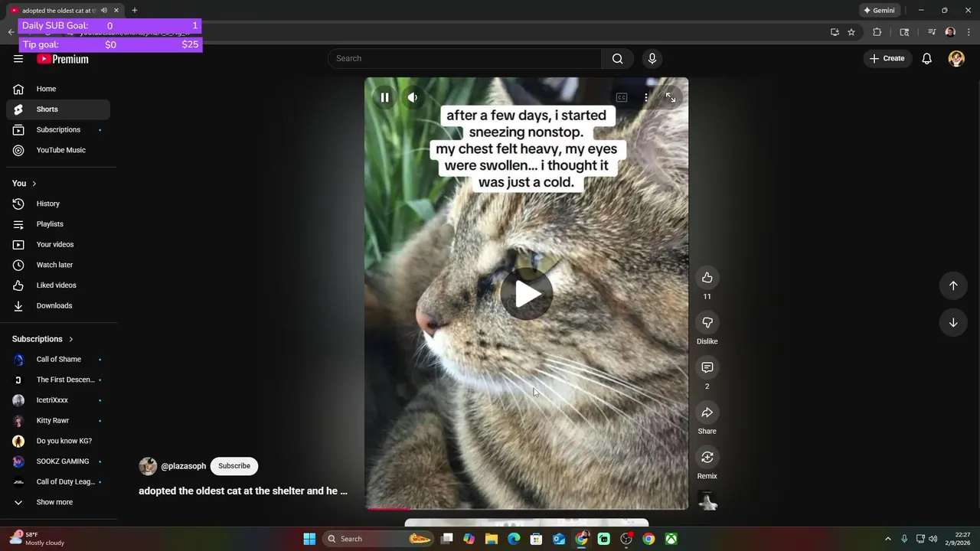Screen dimensions: 980x551
Task: Open Watch later
Action: click(58, 265)
